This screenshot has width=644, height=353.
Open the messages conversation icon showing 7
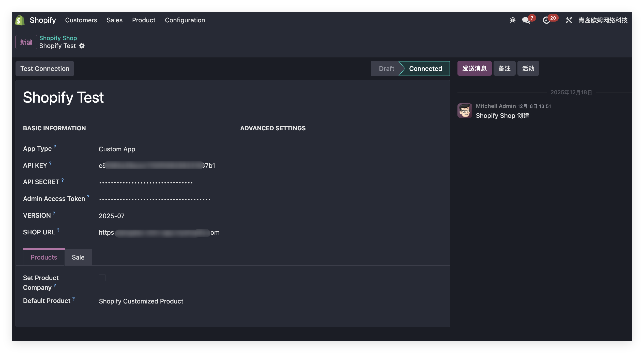[x=526, y=20]
